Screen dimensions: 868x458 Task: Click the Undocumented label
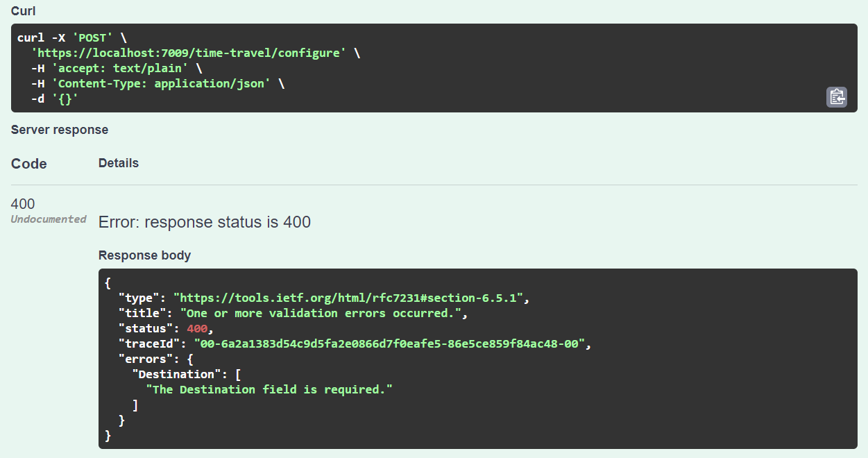(x=49, y=219)
